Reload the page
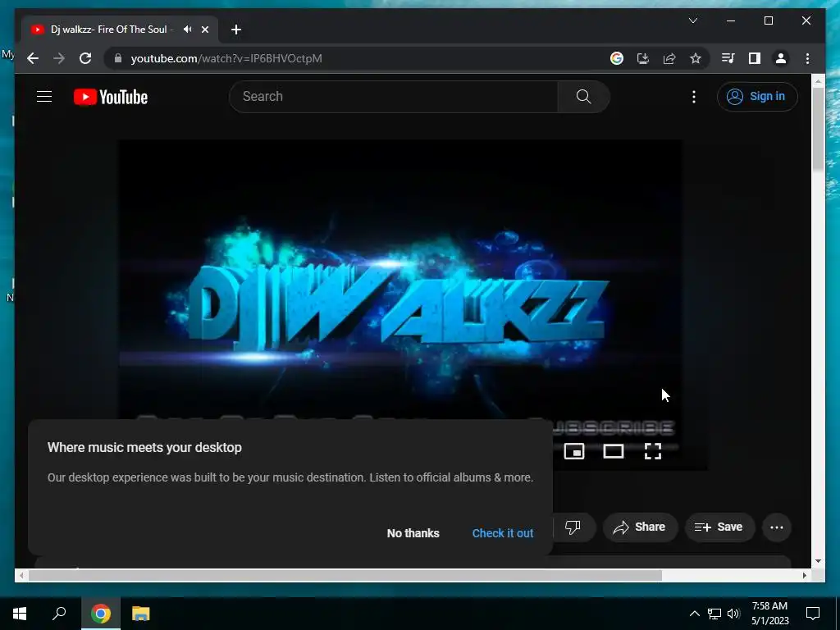840x630 pixels. (x=85, y=58)
